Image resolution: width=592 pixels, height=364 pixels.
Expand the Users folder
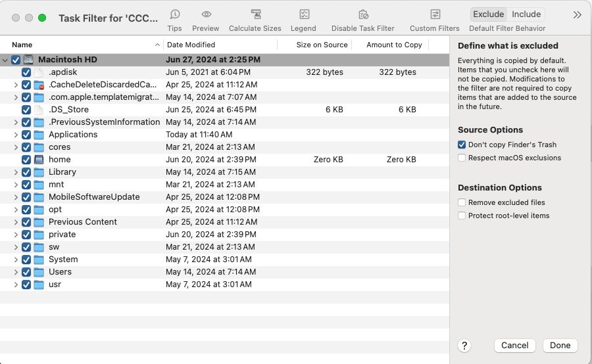[x=16, y=272]
